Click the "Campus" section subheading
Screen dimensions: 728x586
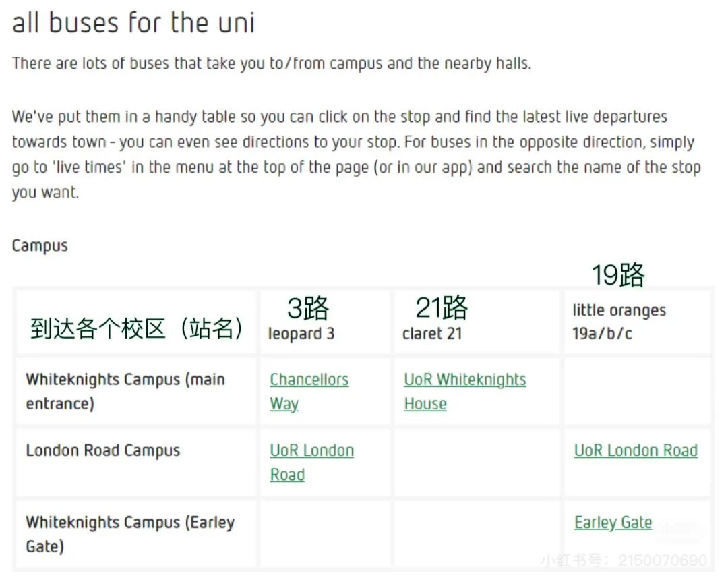[40, 245]
